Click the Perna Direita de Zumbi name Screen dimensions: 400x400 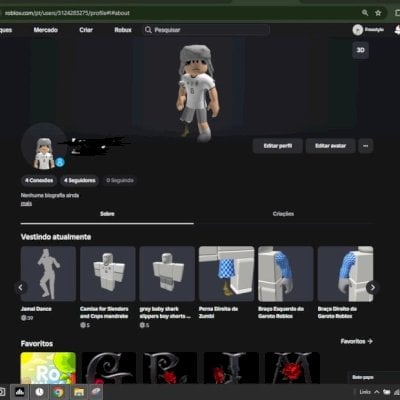[218, 312]
